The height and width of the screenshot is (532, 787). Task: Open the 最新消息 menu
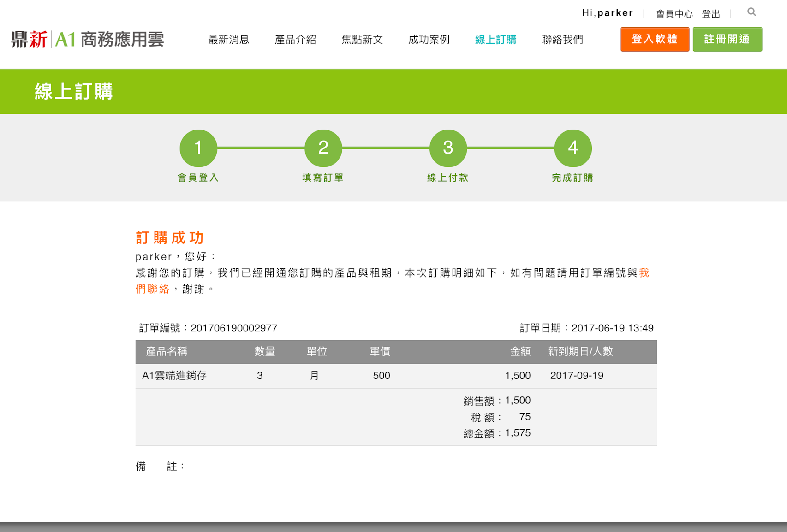229,40
